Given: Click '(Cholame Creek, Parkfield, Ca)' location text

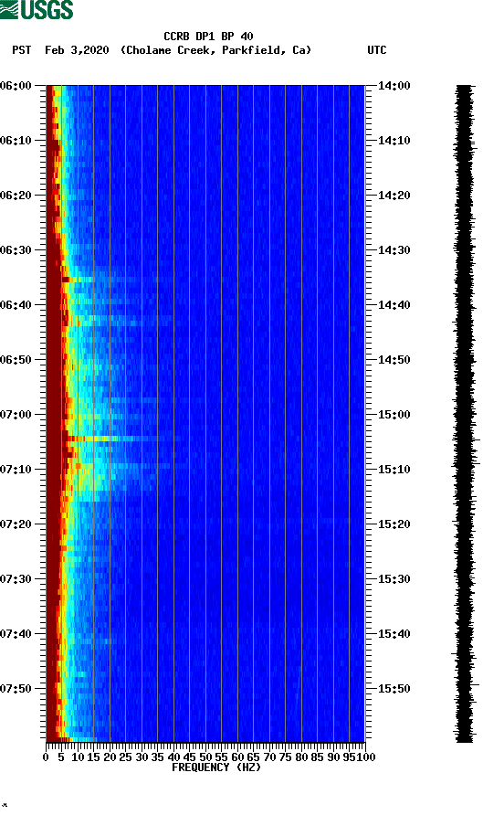Looking at the screenshot, I should 215,50.
